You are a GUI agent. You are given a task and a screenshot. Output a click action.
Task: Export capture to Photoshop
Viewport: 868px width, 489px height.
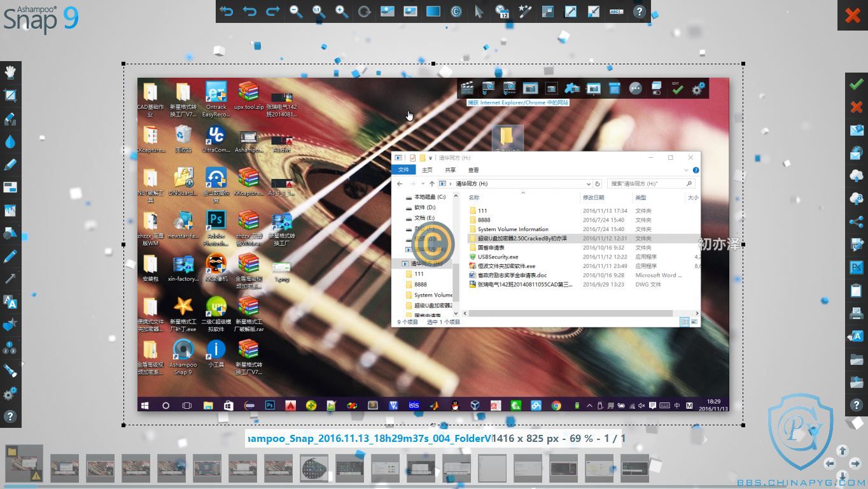click(x=857, y=267)
